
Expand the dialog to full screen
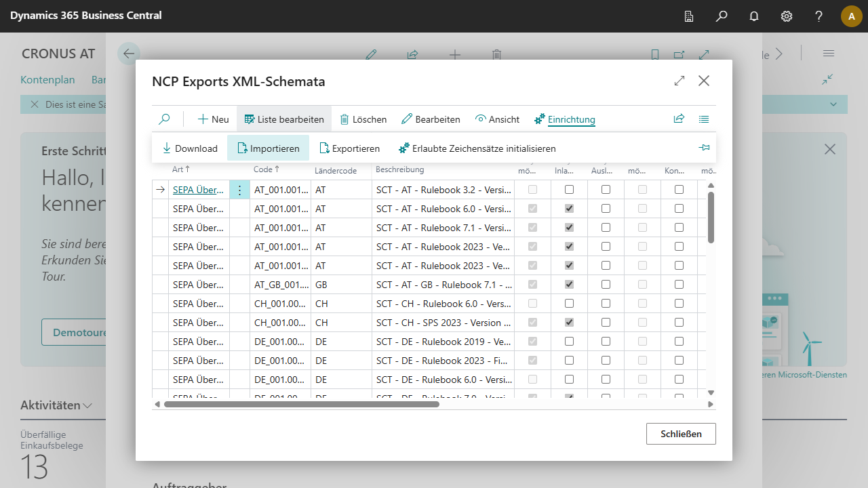click(x=679, y=81)
